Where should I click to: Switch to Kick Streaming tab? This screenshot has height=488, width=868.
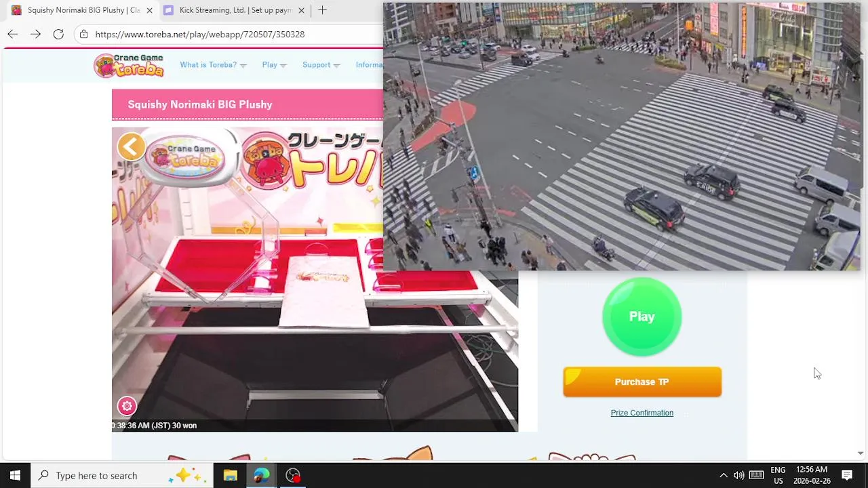pos(235,10)
